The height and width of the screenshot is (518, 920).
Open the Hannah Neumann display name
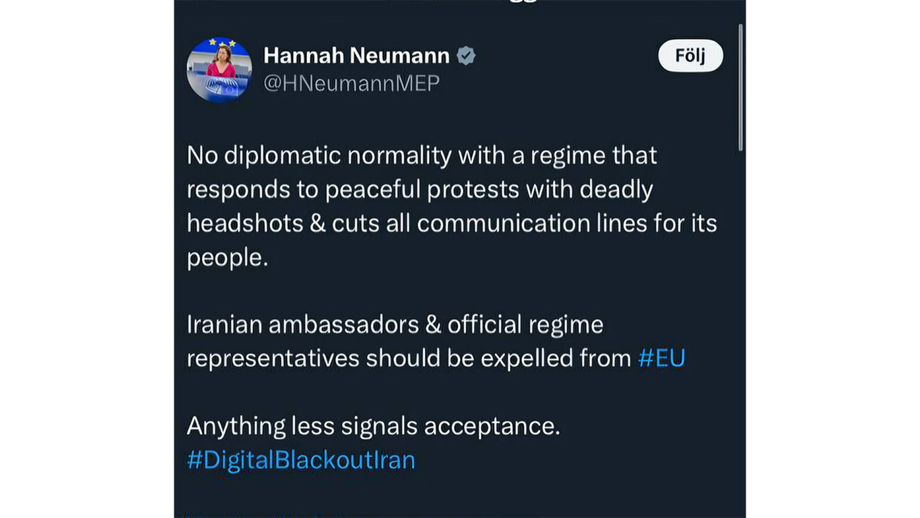(356, 56)
